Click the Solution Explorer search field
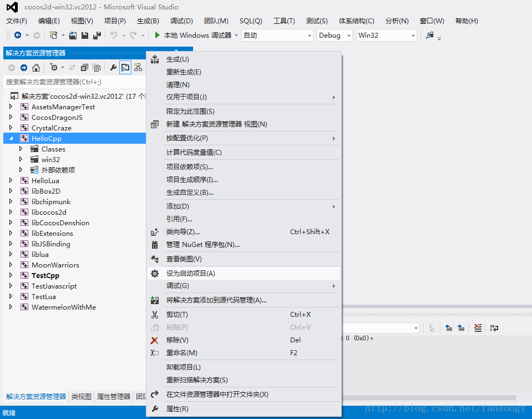The height and width of the screenshot is (419, 532). point(75,82)
